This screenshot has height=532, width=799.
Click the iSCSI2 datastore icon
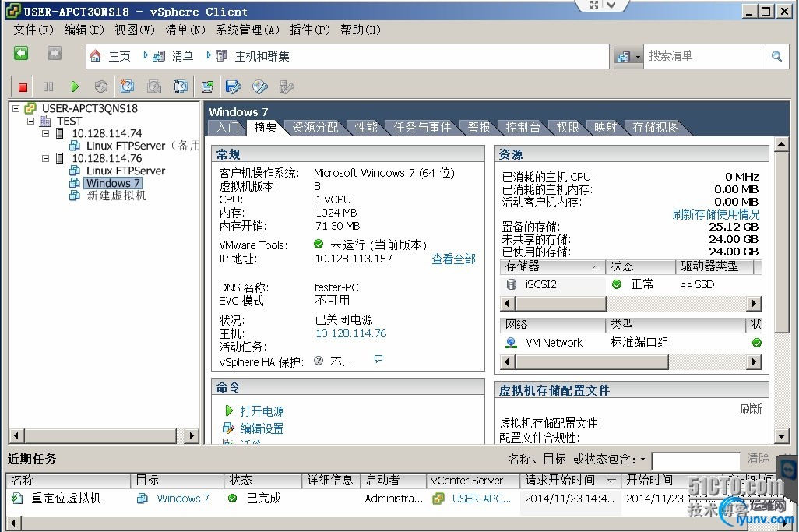(512, 284)
